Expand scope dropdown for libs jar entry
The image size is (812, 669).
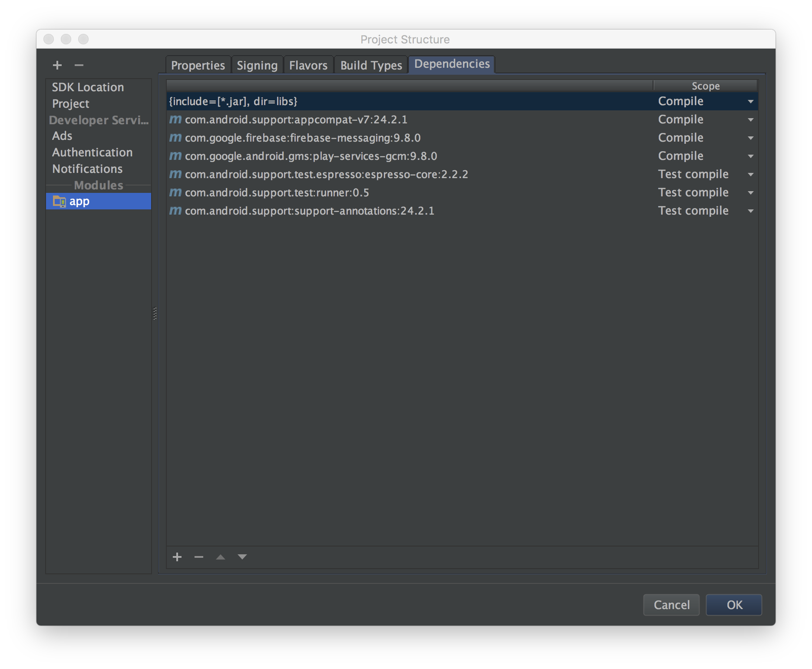(750, 101)
